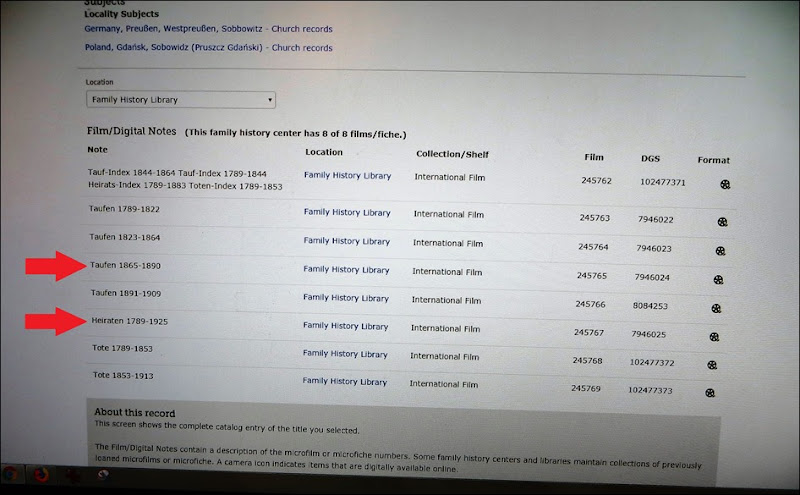Click DGS number 102477372
The width and height of the screenshot is (800, 495).
[x=652, y=363]
